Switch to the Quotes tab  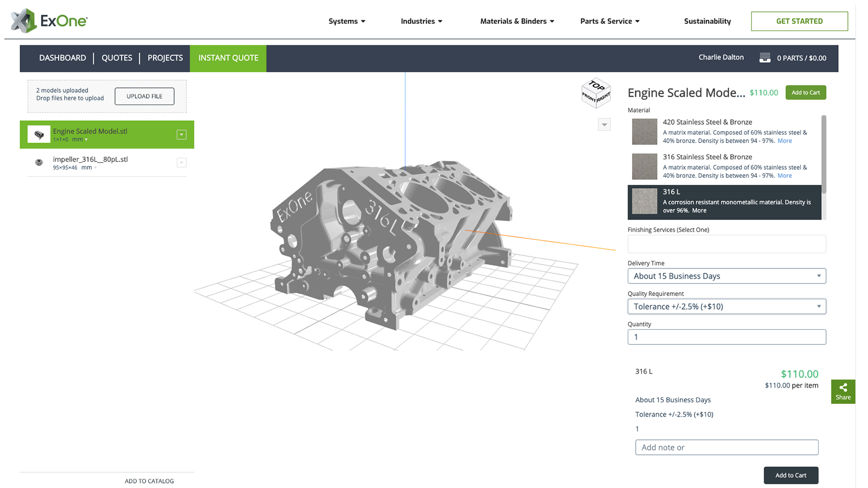click(x=117, y=58)
